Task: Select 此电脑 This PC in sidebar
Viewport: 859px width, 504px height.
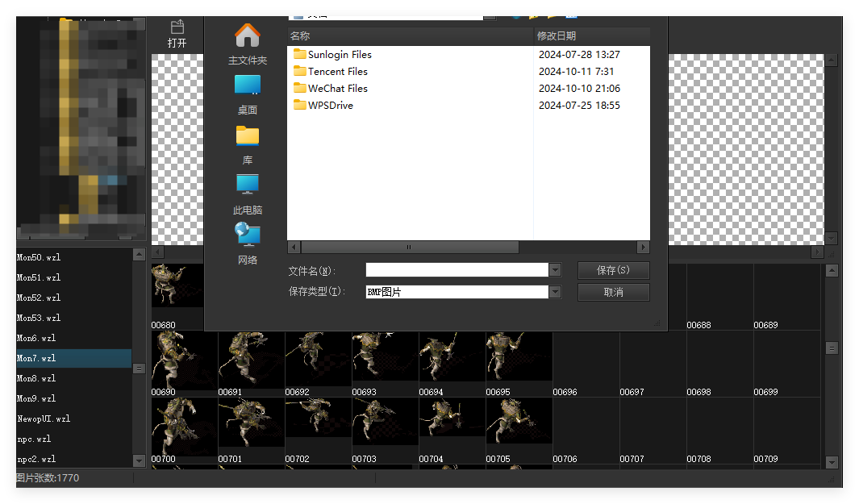Action: (x=248, y=196)
